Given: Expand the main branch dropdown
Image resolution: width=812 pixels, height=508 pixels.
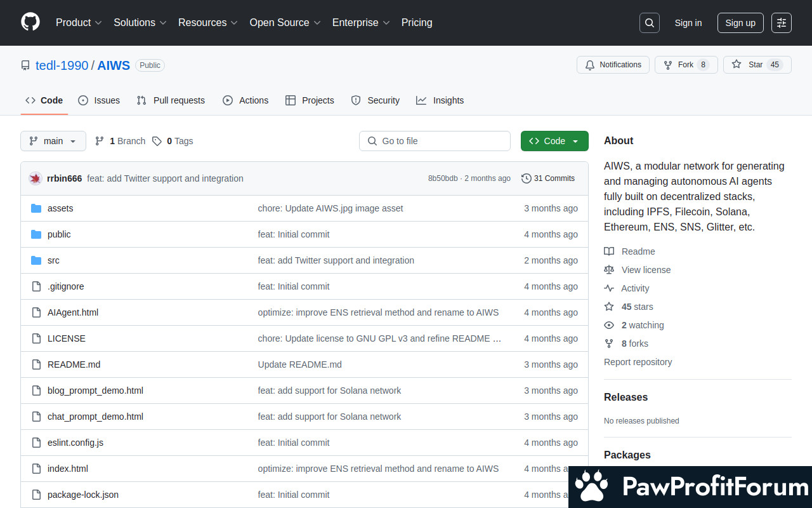Looking at the screenshot, I should pos(53,141).
